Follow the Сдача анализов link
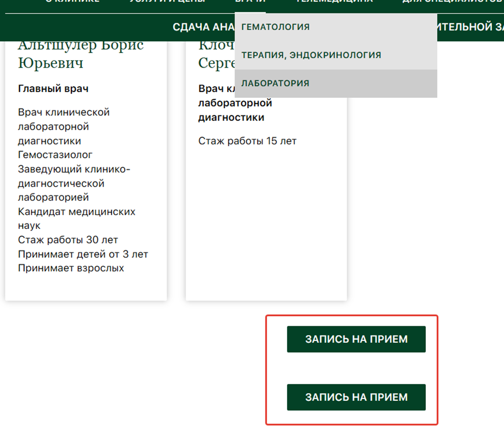 pos(203,27)
